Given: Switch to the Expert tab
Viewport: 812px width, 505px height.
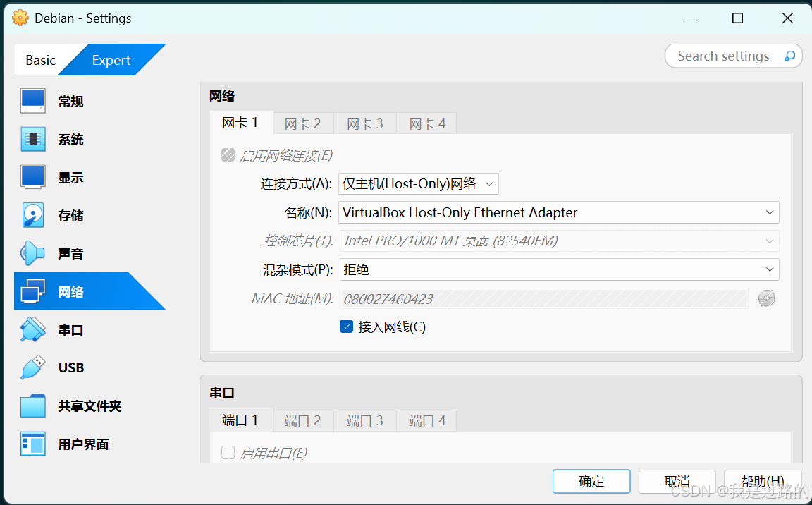Looking at the screenshot, I should point(111,60).
